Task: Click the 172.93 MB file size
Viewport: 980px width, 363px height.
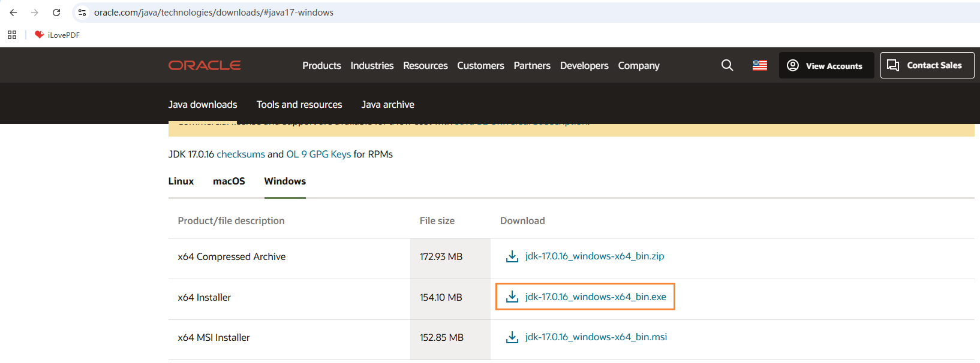Action: [x=441, y=256]
